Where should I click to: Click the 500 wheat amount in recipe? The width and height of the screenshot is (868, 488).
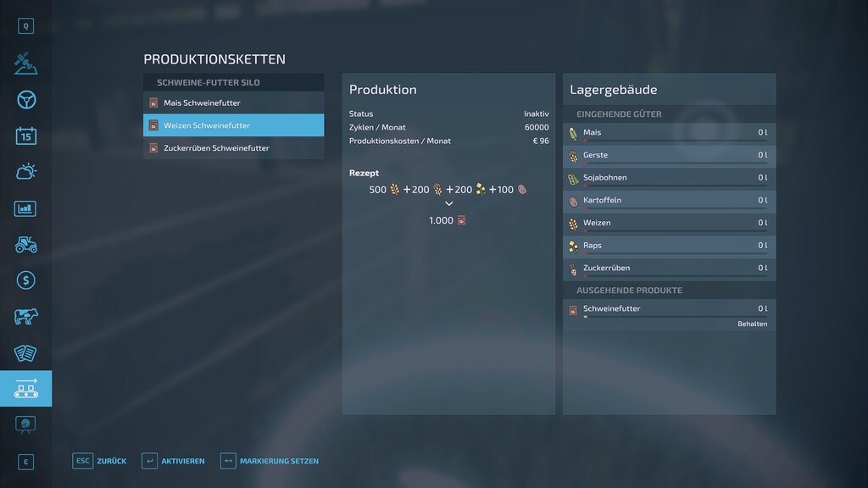point(377,190)
